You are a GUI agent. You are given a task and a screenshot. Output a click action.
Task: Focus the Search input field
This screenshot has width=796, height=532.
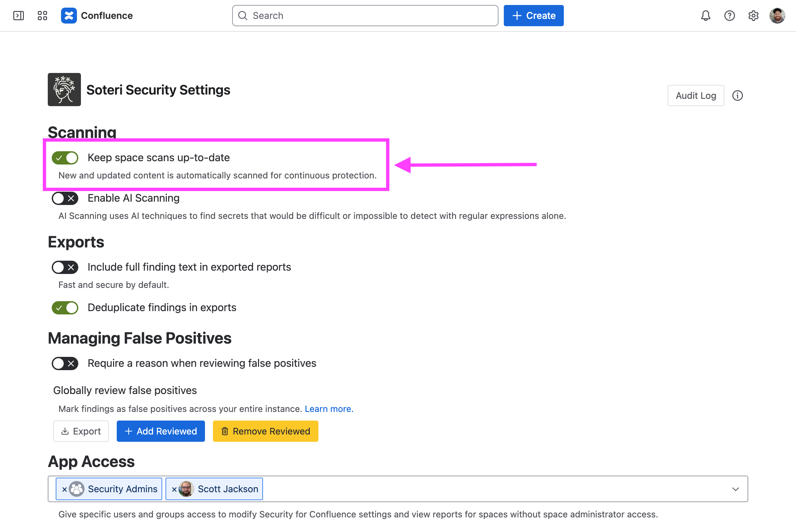365,16
